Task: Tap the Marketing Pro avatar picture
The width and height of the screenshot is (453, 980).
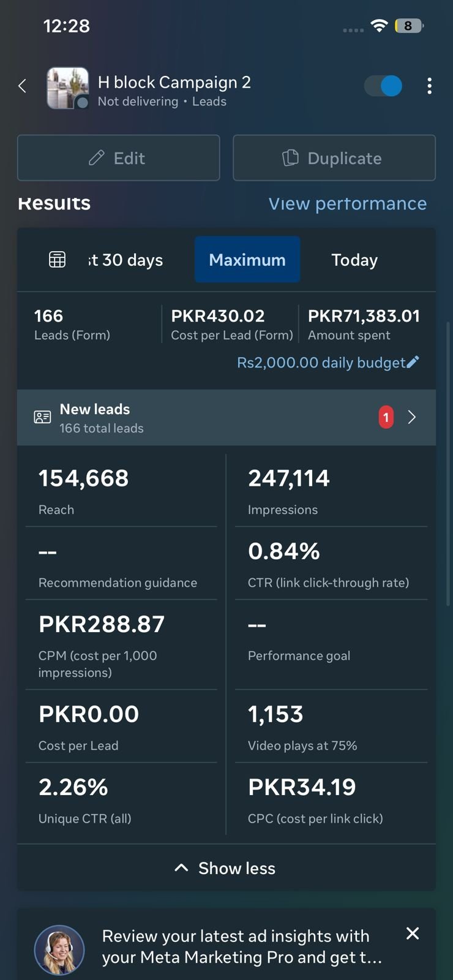Action: tap(59, 950)
